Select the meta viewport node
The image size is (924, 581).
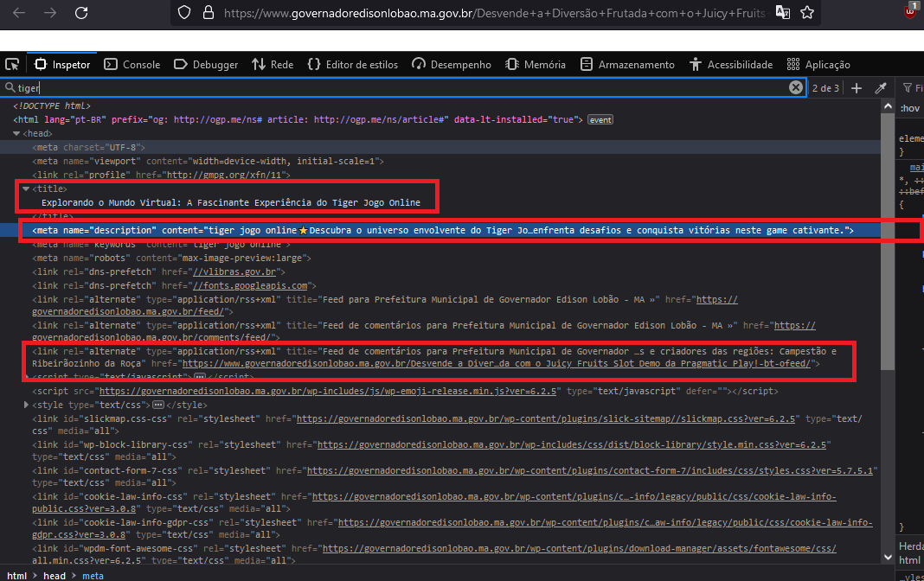tap(208, 162)
